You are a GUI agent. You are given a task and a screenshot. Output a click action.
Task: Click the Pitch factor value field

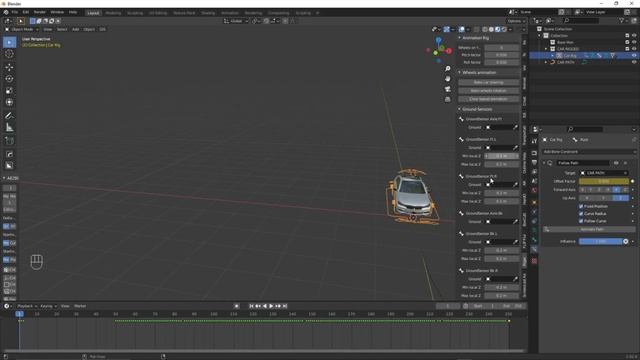click(x=502, y=55)
